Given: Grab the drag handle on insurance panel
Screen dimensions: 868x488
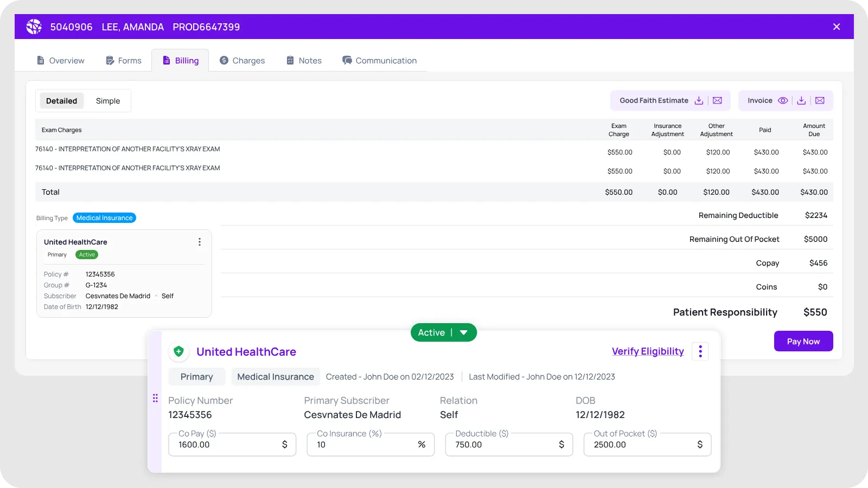Looking at the screenshot, I should pyautogui.click(x=155, y=399).
